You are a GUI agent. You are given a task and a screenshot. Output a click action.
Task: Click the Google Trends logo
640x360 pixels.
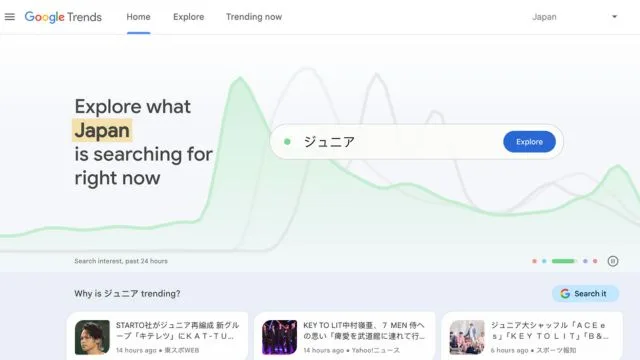point(63,17)
